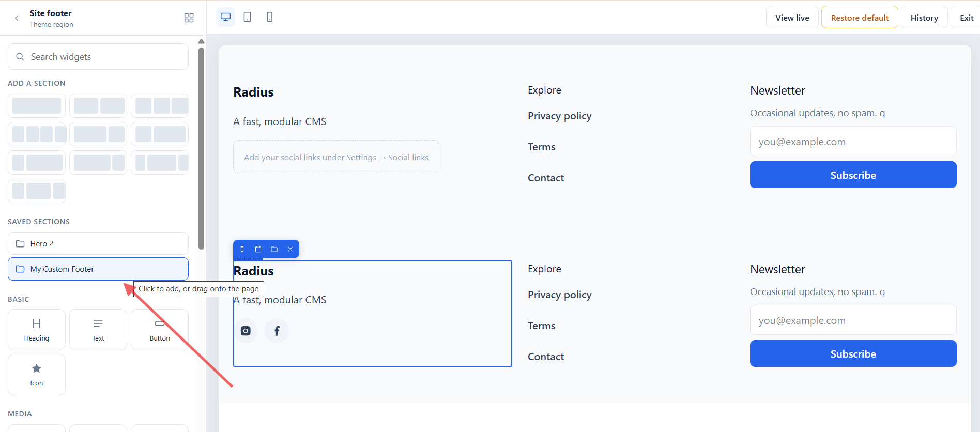Image resolution: width=980 pixels, height=432 pixels.
Task: Click the Instagram social icon in the footer
Action: [x=246, y=331]
